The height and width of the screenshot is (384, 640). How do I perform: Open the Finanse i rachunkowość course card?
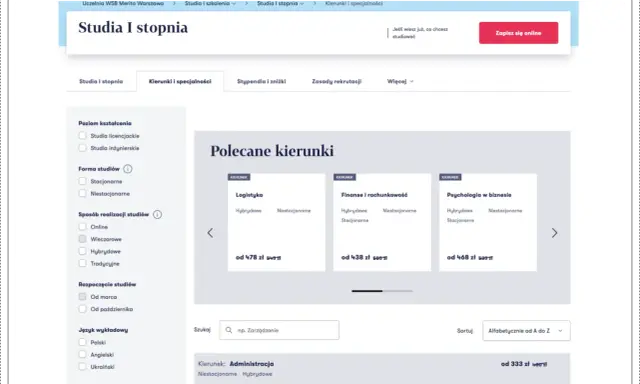click(x=382, y=222)
